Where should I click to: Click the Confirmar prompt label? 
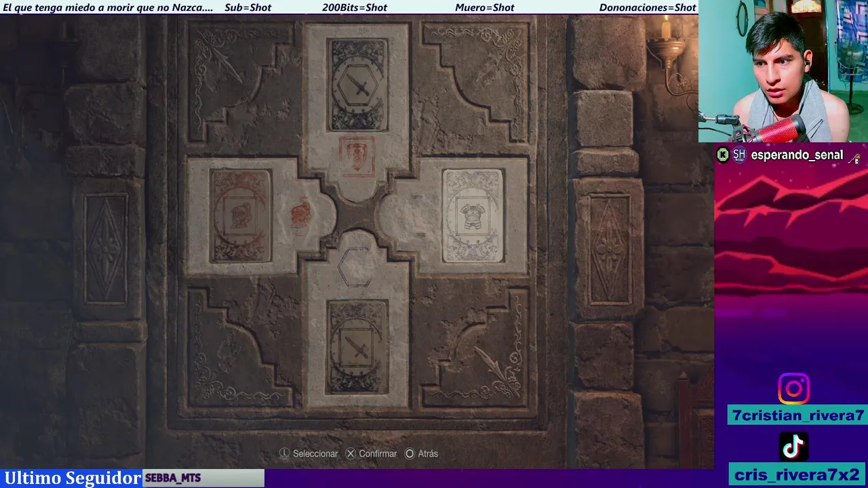coord(378,453)
